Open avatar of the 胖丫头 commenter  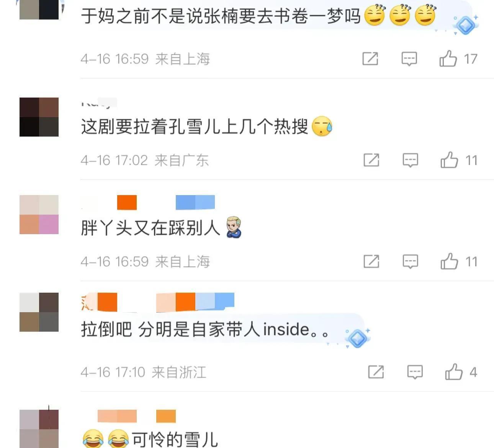tap(39, 215)
